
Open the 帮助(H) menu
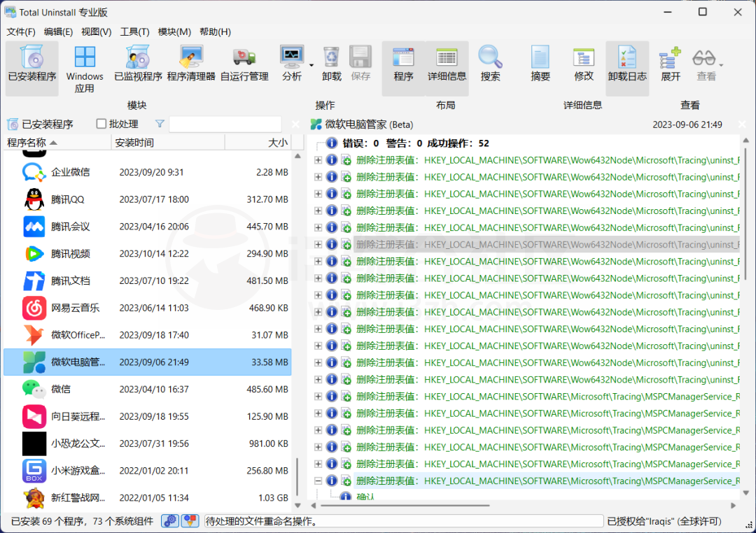point(215,31)
